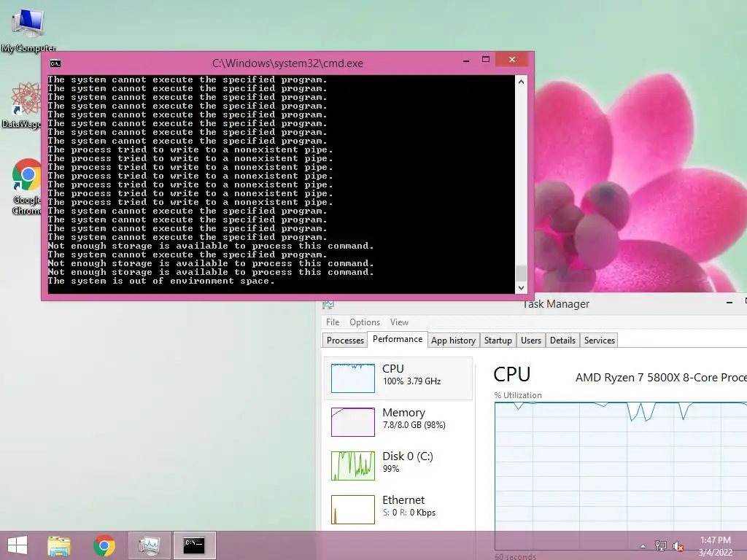Minimize the Task Manager window

tap(729, 303)
